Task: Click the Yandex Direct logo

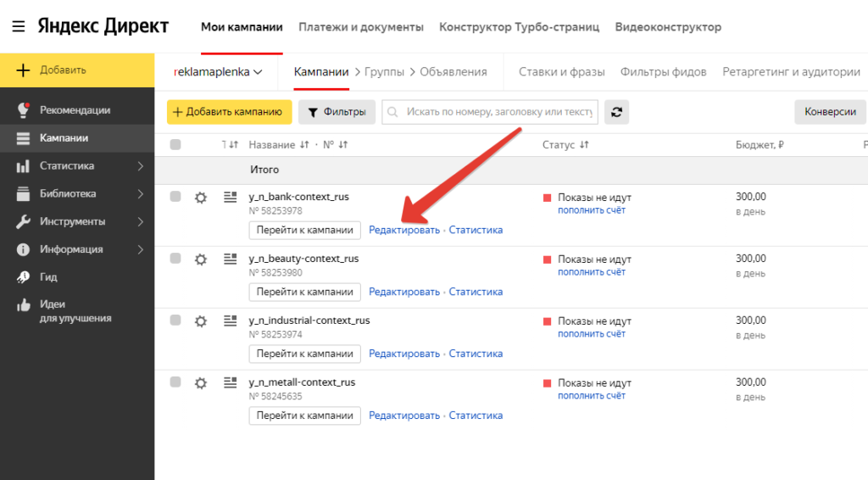Action: click(x=103, y=26)
